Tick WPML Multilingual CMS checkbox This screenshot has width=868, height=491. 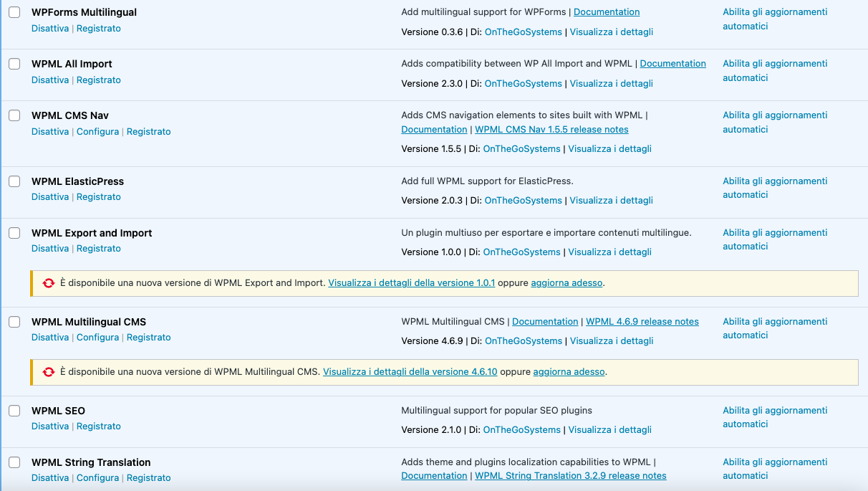coord(14,322)
